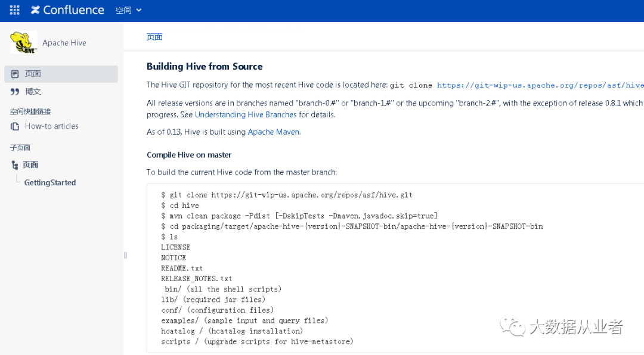Open the git-wip-us.apache.org repository URL
The width and height of the screenshot is (644, 355).
coord(540,85)
